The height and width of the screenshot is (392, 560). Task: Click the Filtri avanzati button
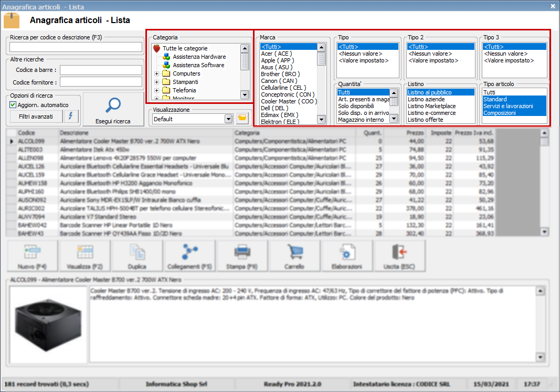click(36, 116)
